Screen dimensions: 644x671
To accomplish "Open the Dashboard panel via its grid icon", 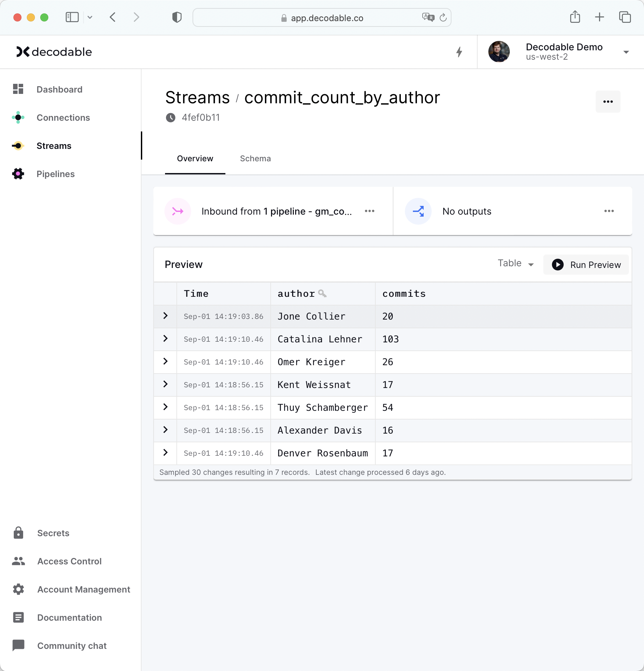I will click(x=18, y=89).
